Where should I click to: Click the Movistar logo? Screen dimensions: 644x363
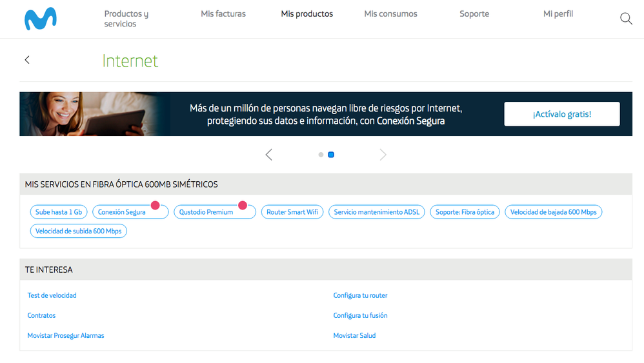(40, 19)
